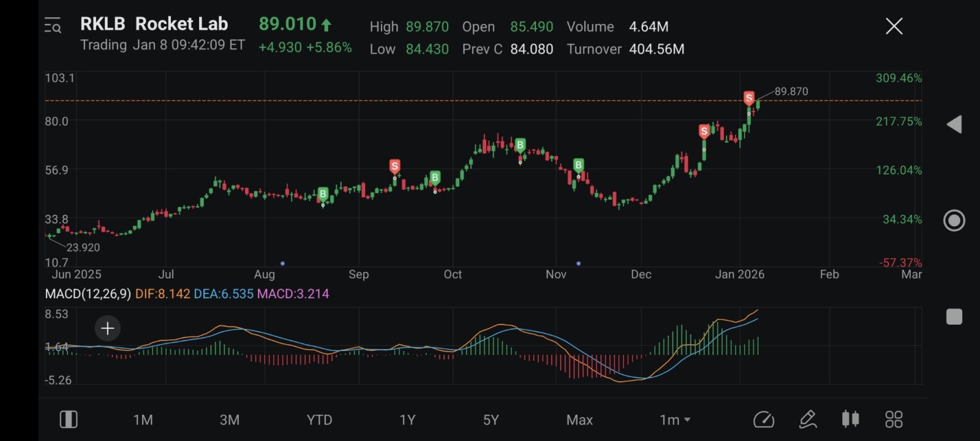Tap the Android back triangle

(x=954, y=124)
